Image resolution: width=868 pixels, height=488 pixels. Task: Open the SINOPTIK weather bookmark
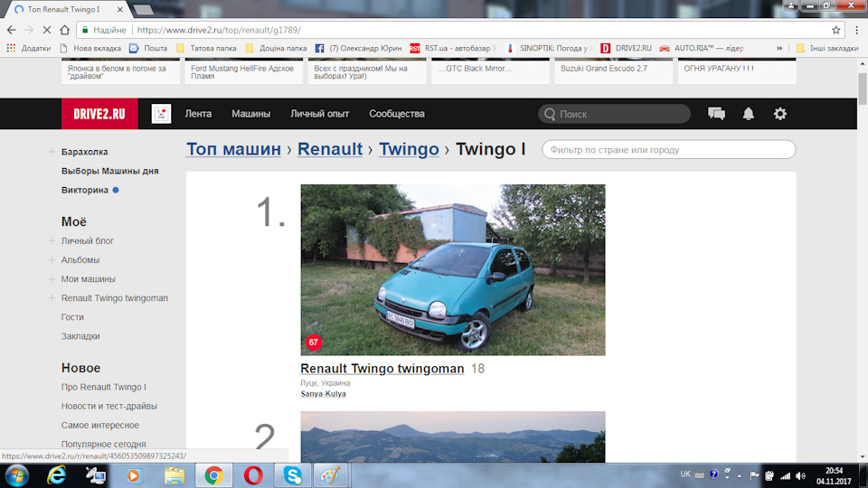click(549, 48)
